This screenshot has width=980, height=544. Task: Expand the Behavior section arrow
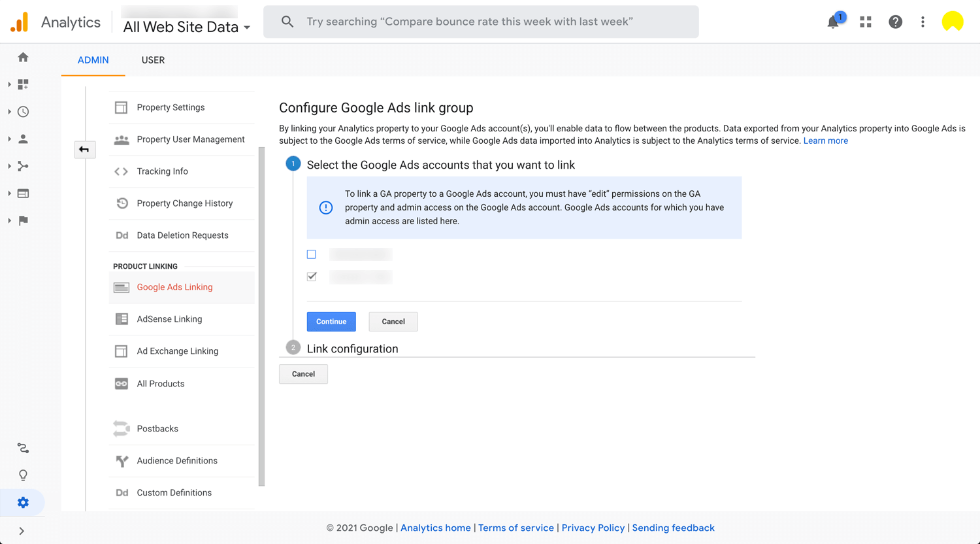click(x=9, y=194)
